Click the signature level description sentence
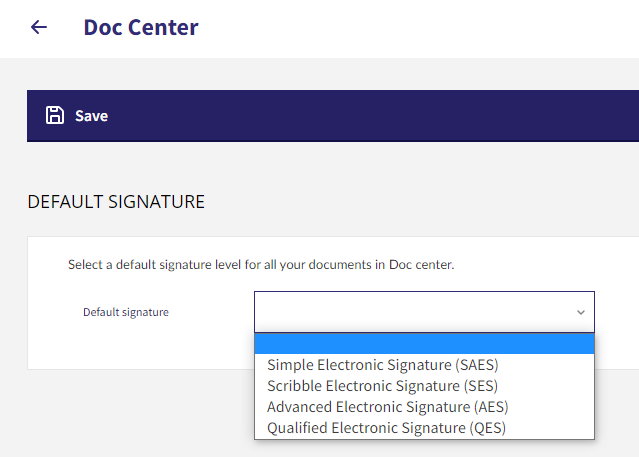The image size is (639, 457). pyautogui.click(x=261, y=265)
